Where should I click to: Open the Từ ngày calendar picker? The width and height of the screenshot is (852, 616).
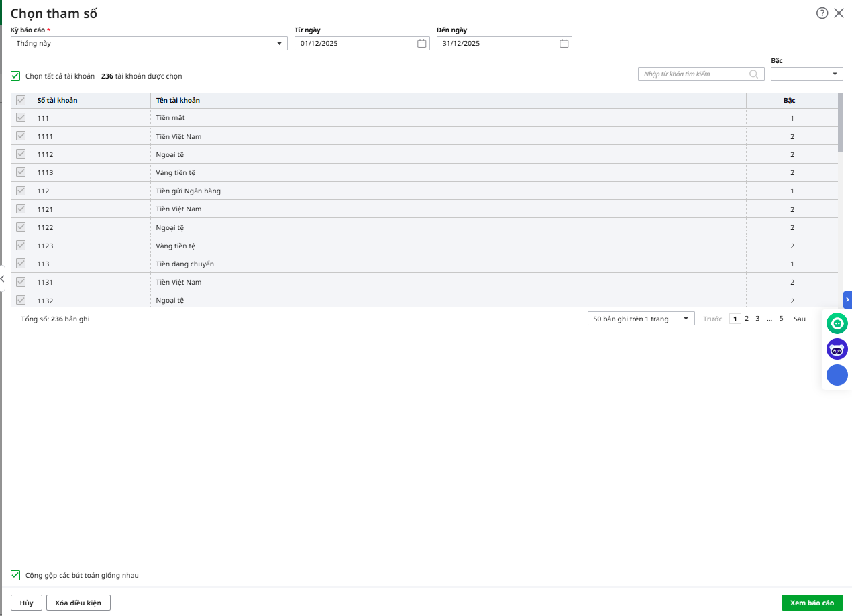point(422,44)
